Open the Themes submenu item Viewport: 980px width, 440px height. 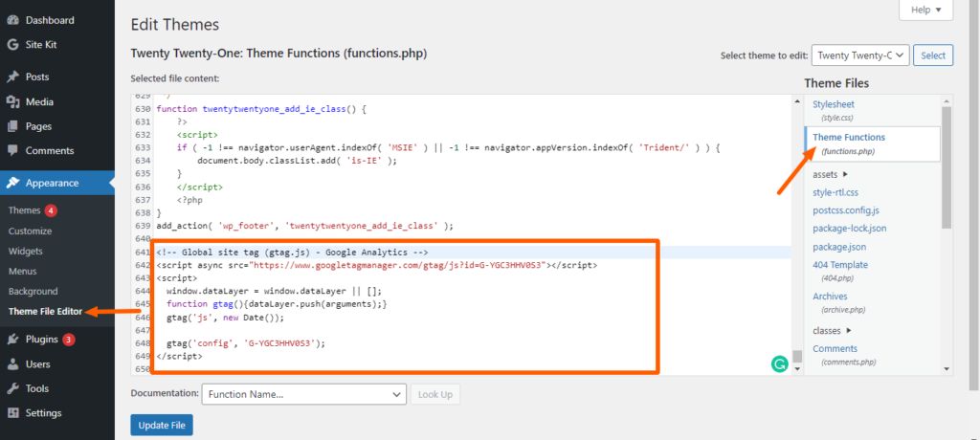pyautogui.click(x=24, y=210)
